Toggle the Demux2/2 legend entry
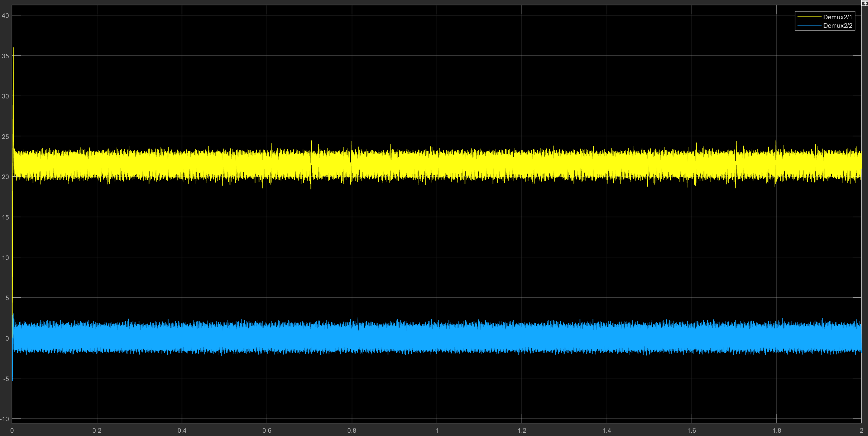868x436 pixels. [838, 26]
